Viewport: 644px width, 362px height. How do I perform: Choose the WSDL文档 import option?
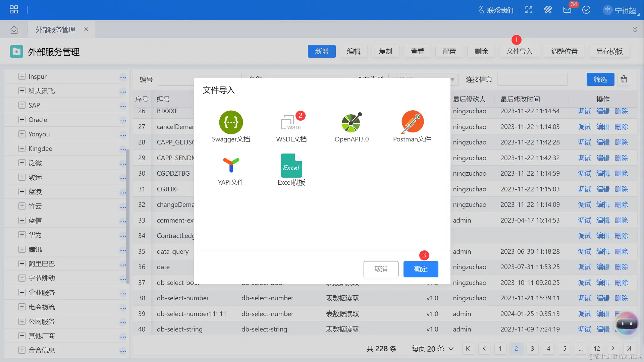(x=291, y=123)
